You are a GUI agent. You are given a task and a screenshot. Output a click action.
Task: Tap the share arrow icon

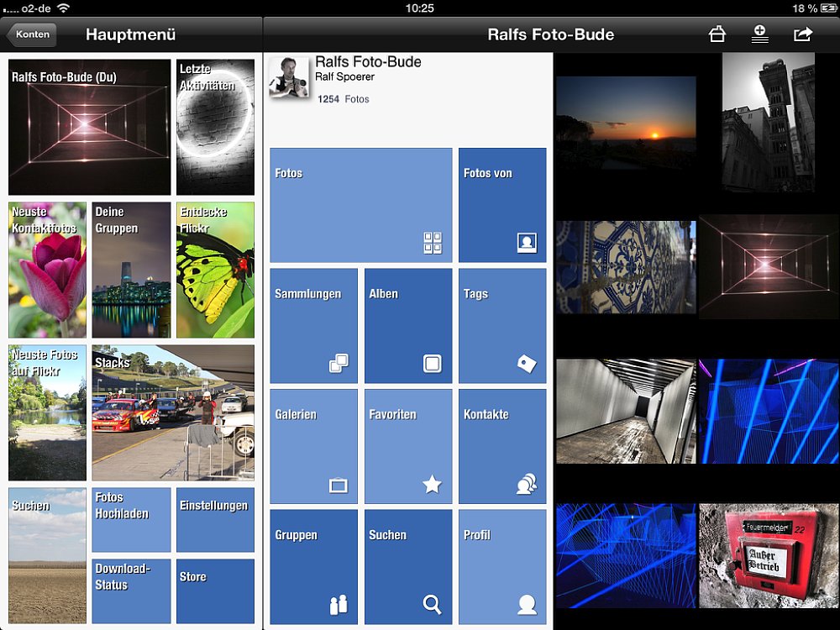tap(803, 34)
